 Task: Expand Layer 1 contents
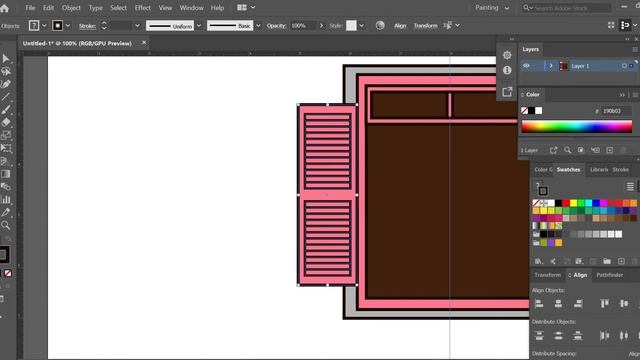tap(551, 66)
